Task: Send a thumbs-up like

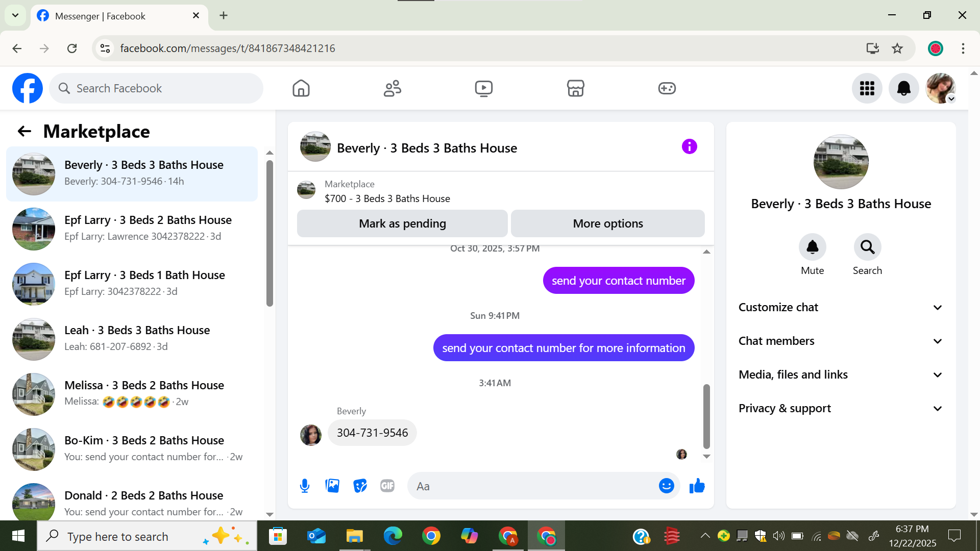Action: [697, 486]
